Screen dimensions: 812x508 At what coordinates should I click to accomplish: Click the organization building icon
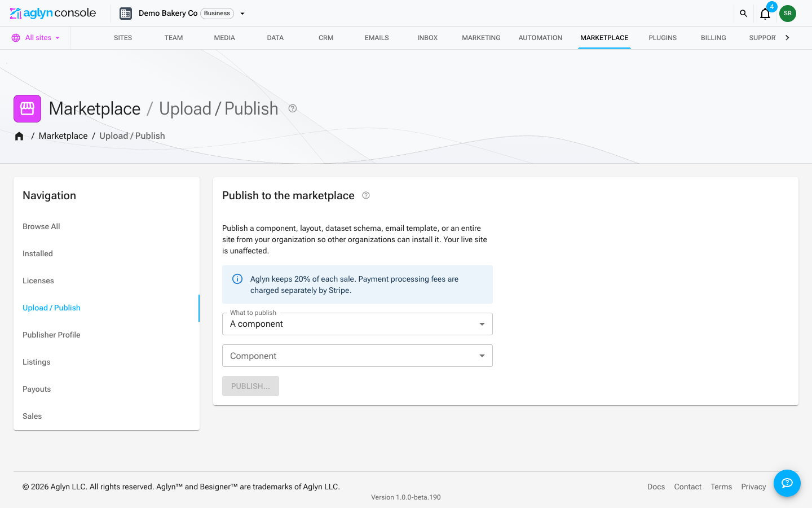pos(126,14)
